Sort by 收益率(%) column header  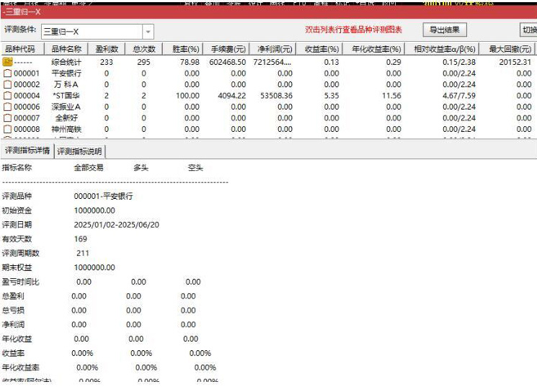[x=319, y=49]
